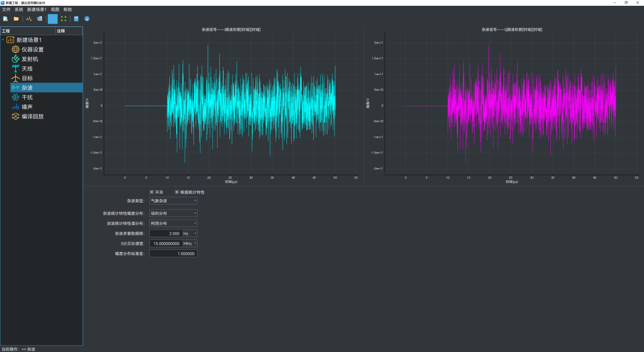Open the MHz unit dropdown
This screenshot has width=644, height=352.
point(190,244)
